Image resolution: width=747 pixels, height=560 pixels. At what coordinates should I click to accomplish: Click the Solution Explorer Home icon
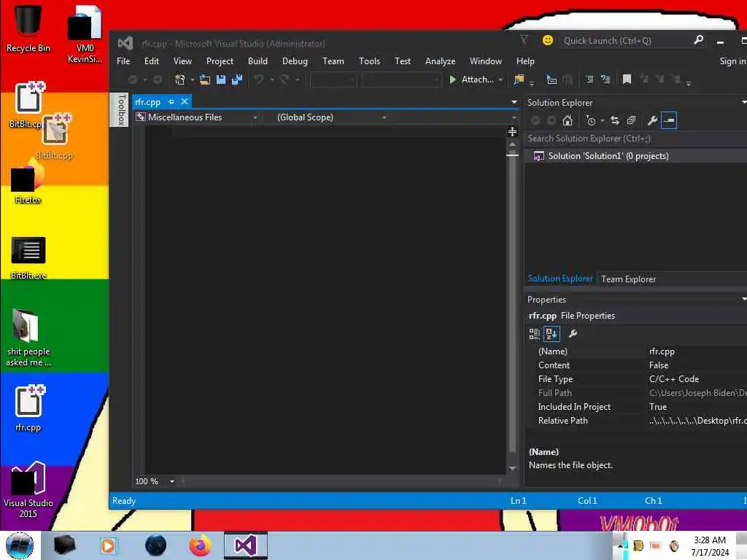coord(568,120)
